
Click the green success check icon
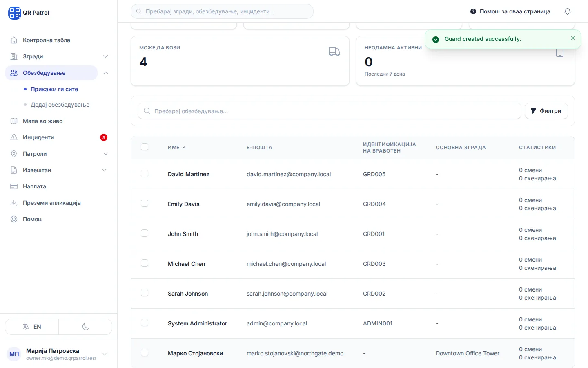[x=436, y=39]
